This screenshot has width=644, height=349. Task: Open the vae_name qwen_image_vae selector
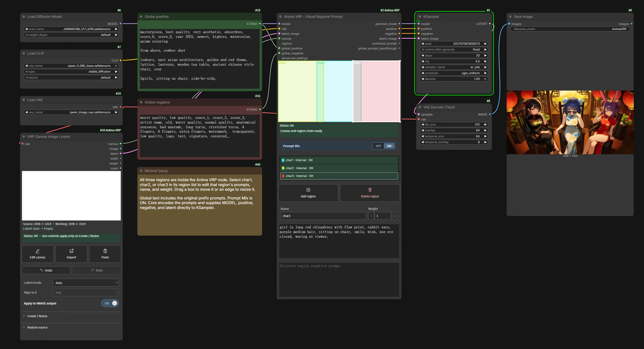coord(71,112)
